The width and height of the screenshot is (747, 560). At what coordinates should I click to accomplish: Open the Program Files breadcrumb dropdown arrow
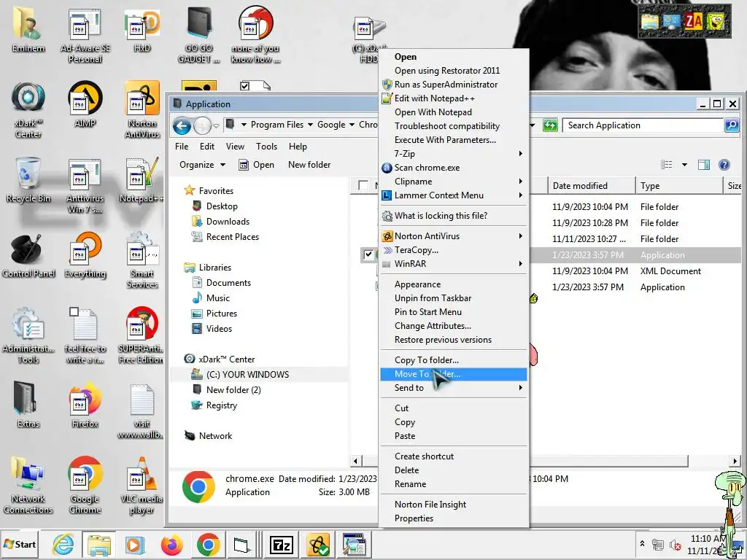coord(310,125)
